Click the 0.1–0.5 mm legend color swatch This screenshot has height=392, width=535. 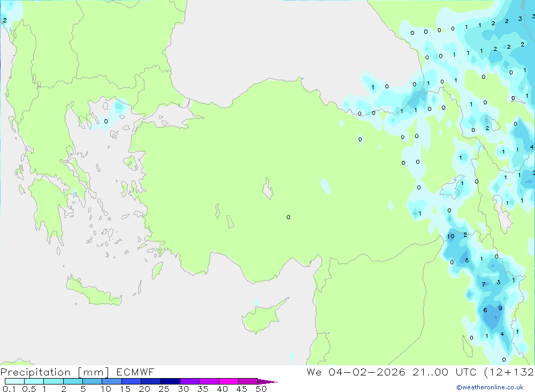tap(14, 381)
